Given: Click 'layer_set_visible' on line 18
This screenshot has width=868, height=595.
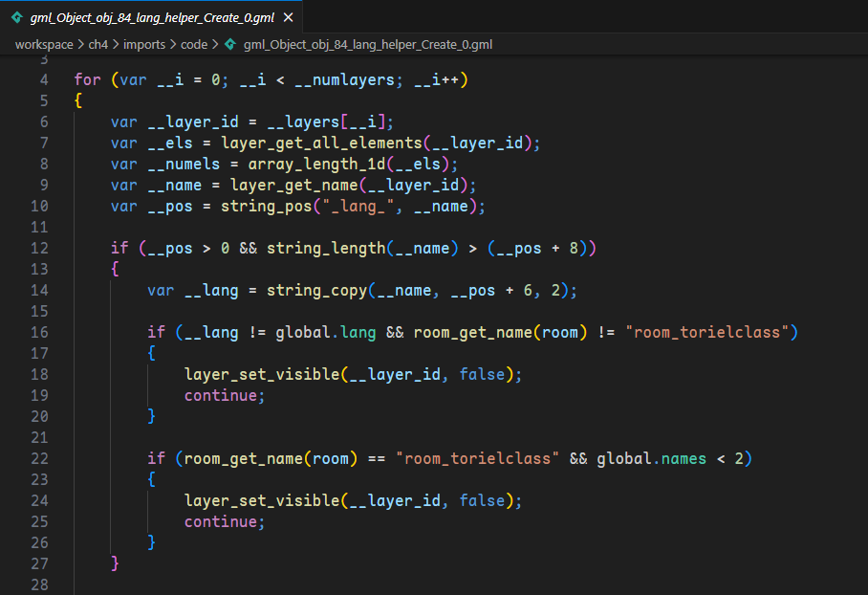Looking at the screenshot, I should pos(262,375).
